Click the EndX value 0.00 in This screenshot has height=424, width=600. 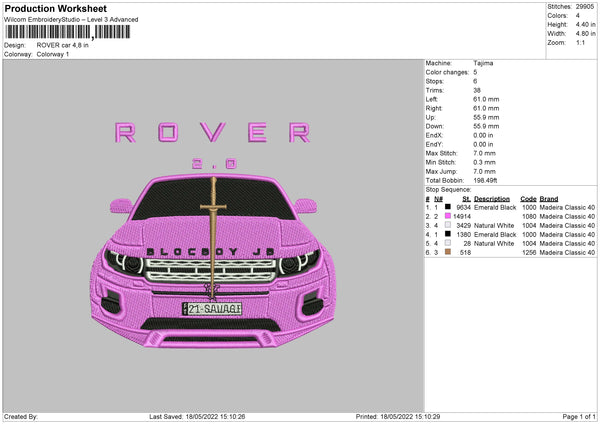[483, 135]
